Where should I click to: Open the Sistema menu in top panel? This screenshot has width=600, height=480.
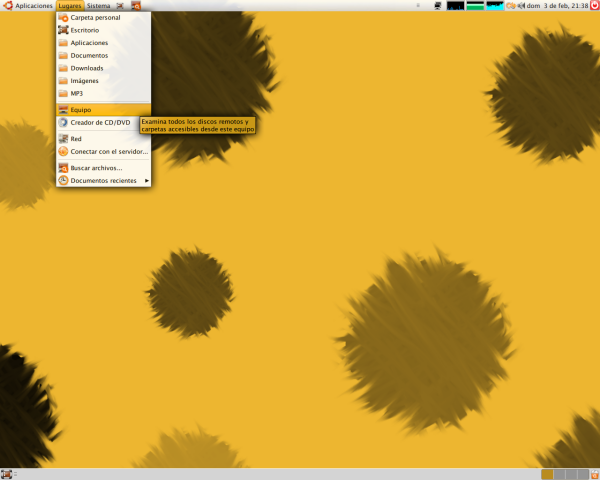98,6
